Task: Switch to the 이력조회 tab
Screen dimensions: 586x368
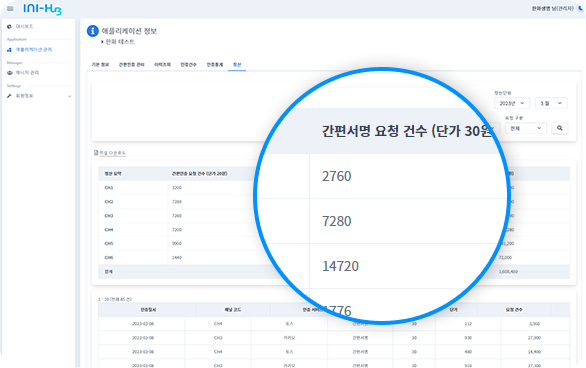Action: 162,65
